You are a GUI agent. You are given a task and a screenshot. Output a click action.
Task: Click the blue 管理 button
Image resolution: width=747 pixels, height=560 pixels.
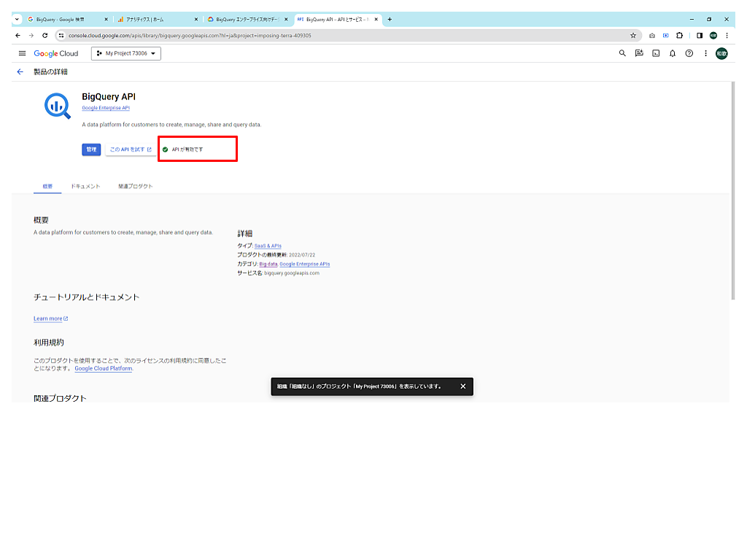[x=91, y=149]
